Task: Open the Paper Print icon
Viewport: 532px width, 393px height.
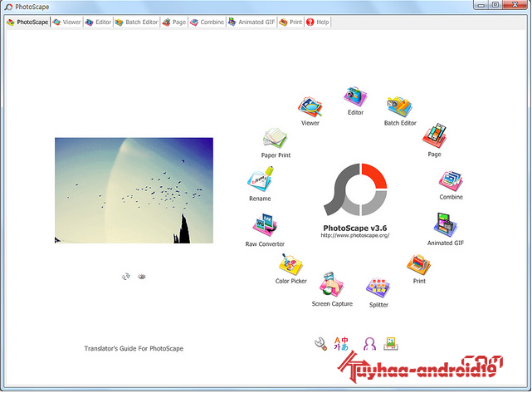Action: click(276, 138)
